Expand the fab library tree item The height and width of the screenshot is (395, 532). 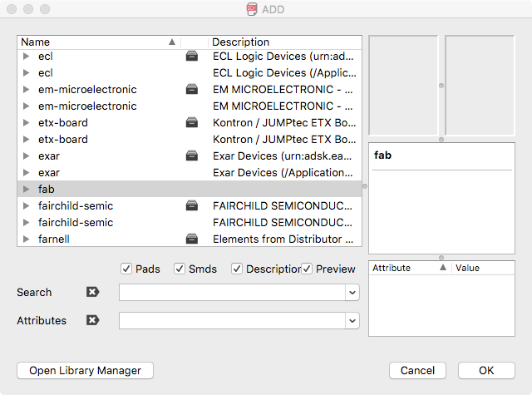26,190
